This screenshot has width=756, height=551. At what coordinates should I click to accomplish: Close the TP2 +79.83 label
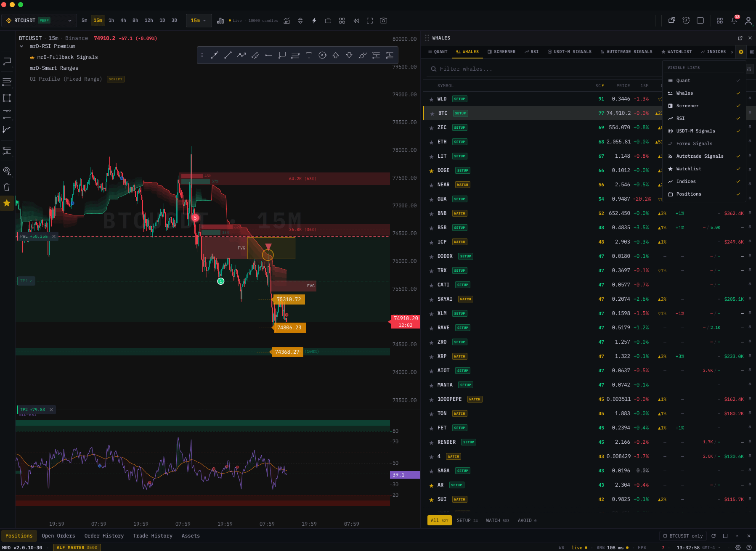[x=51, y=410]
